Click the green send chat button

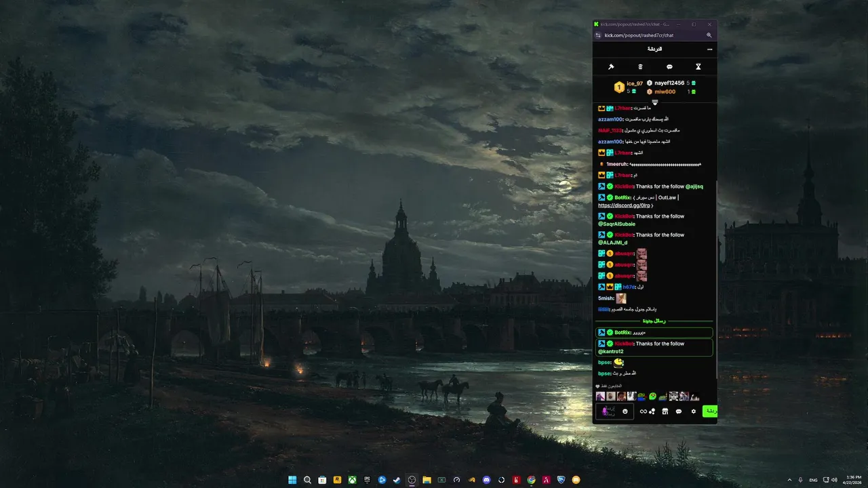coord(710,411)
